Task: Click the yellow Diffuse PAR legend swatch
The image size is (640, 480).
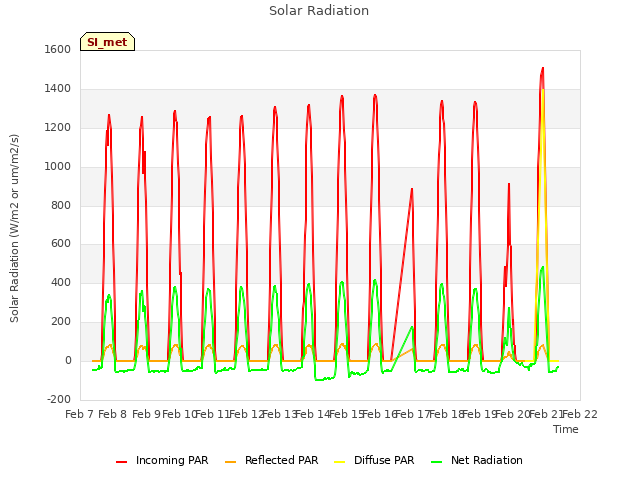Action: 340,462
